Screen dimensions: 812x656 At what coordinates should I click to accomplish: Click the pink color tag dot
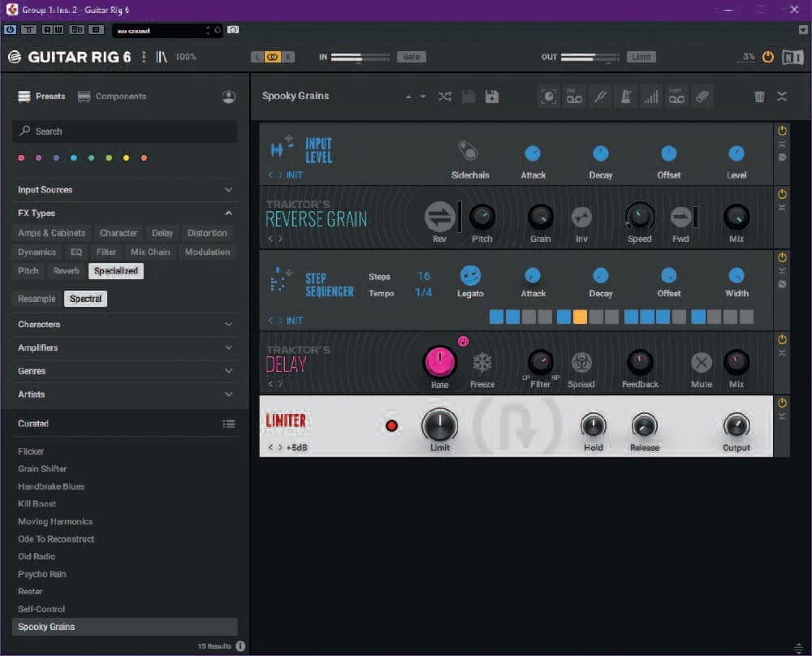[21, 158]
